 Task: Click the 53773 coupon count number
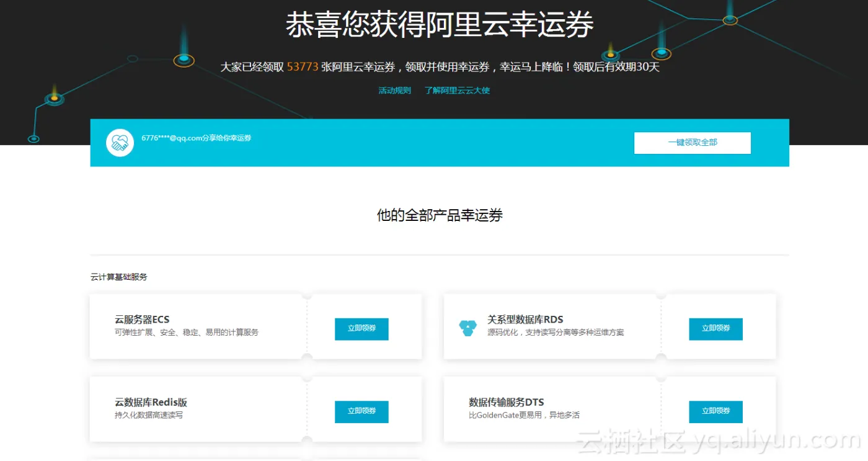click(303, 67)
